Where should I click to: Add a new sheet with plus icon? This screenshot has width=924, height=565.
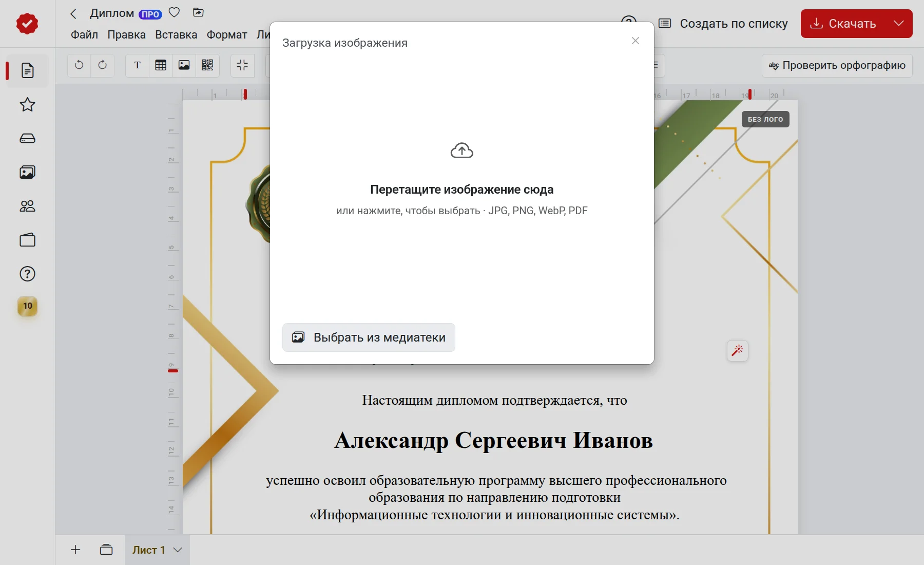(75, 550)
